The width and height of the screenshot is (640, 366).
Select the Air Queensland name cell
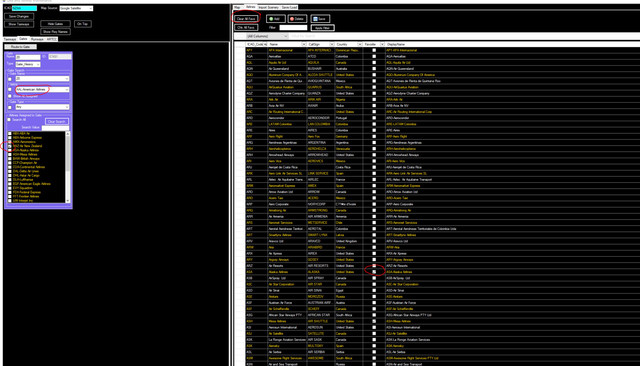coord(287,69)
